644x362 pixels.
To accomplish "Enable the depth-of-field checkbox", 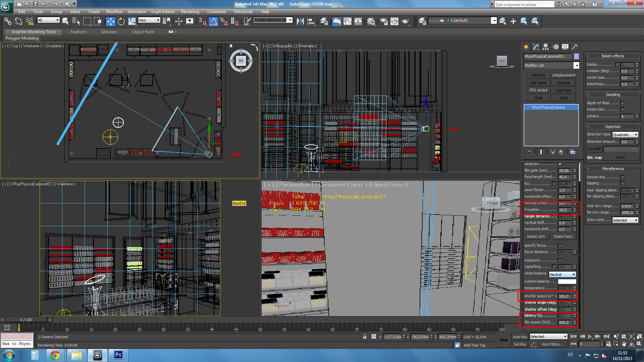I will [x=622, y=103].
